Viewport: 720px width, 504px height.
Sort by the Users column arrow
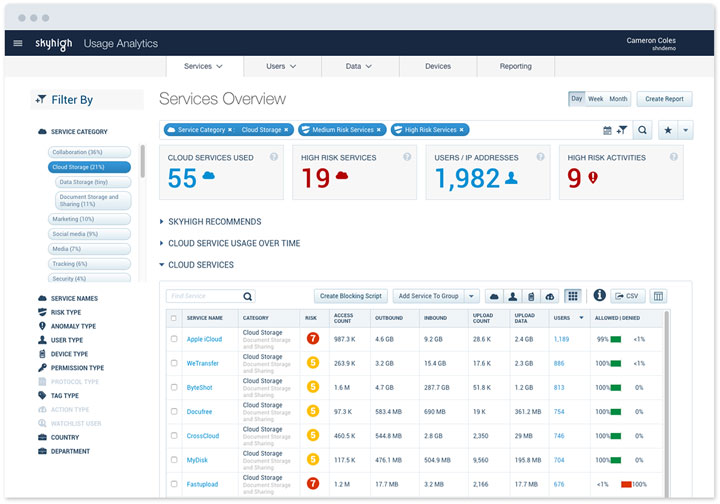[x=581, y=318]
